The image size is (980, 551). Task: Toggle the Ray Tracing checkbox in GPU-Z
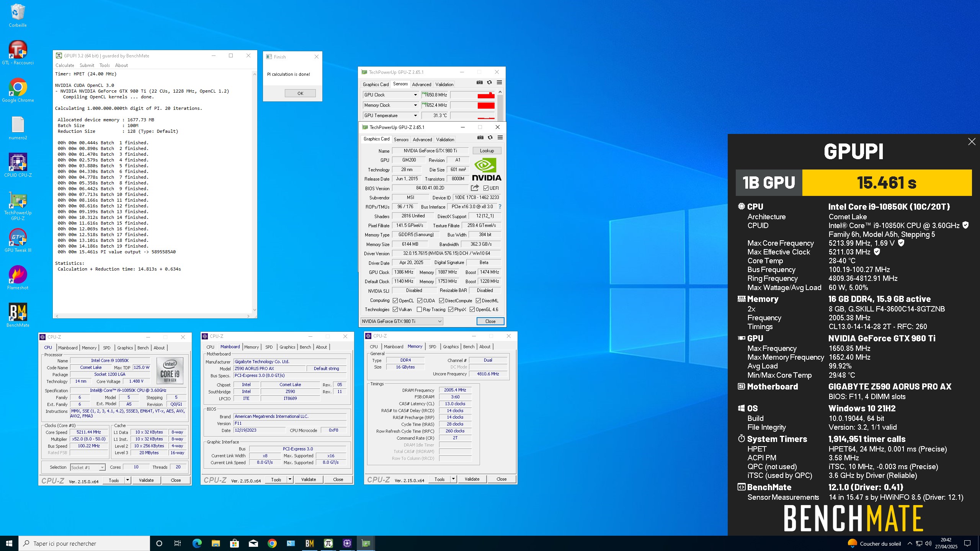419,310
